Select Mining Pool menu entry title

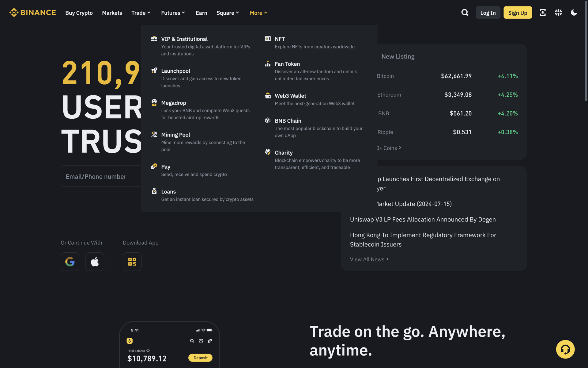(x=176, y=134)
